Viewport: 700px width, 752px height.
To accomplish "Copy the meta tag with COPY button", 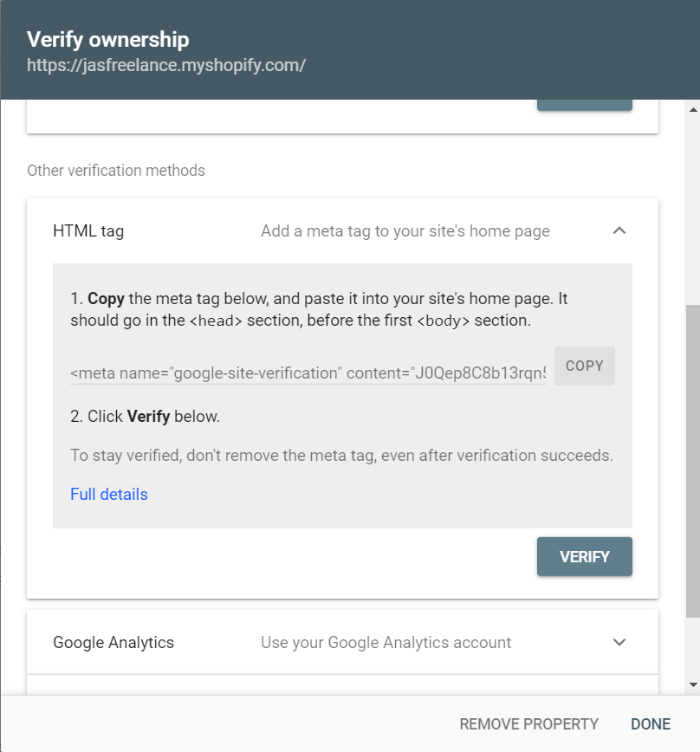I will click(x=585, y=366).
